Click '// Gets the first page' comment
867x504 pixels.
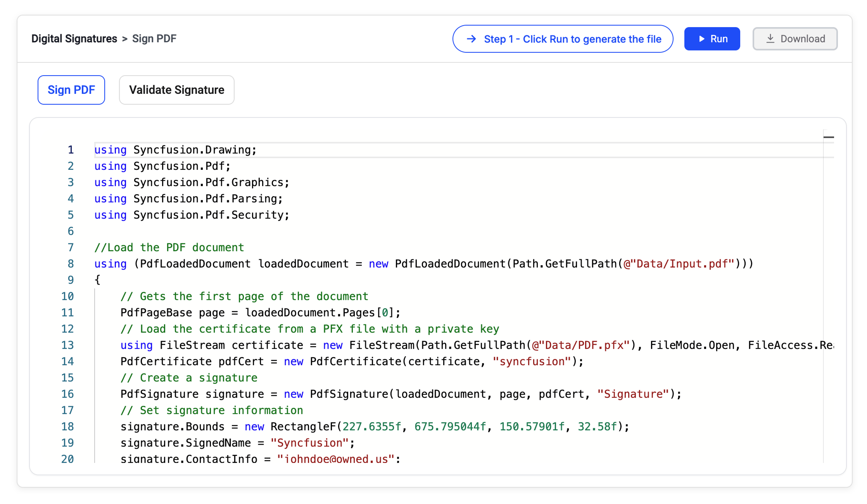pyautogui.click(x=244, y=296)
